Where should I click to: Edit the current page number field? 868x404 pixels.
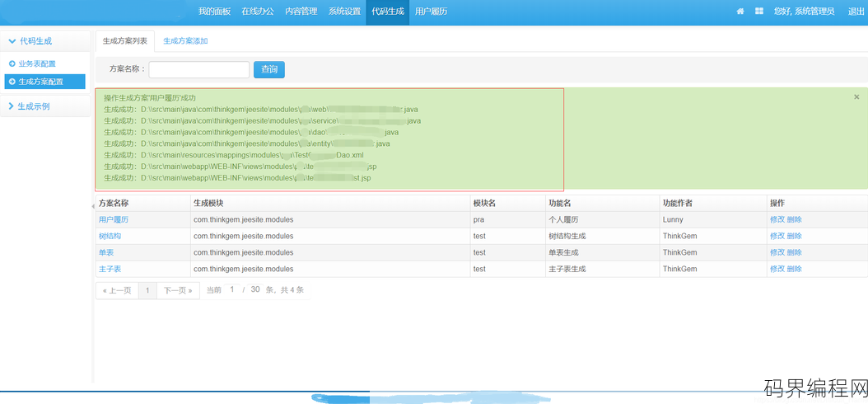(x=232, y=290)
